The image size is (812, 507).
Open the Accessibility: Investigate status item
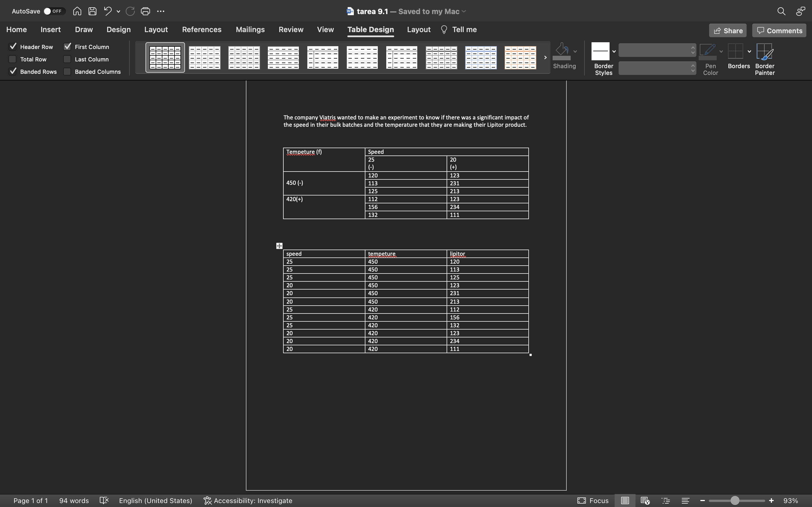(x=248, y=501)
